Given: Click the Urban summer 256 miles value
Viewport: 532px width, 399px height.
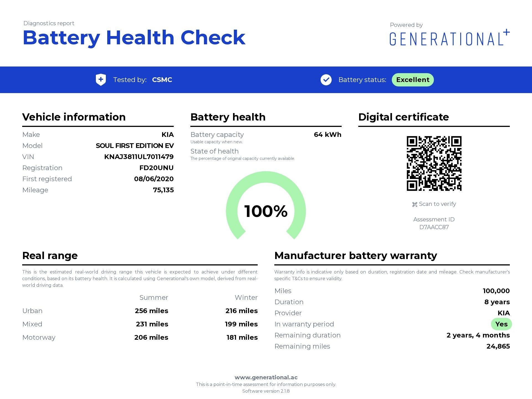Looking at the screenshot, I should pos(152,311).
